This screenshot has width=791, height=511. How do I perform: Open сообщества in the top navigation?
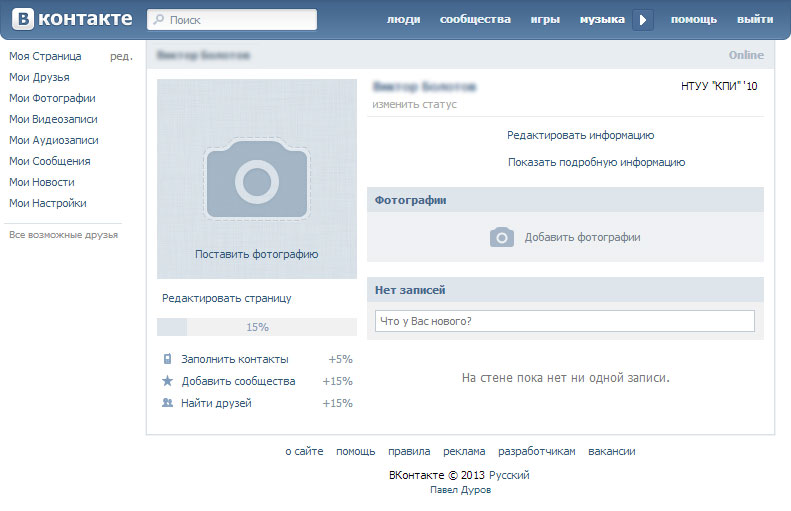tap(475, 20)
